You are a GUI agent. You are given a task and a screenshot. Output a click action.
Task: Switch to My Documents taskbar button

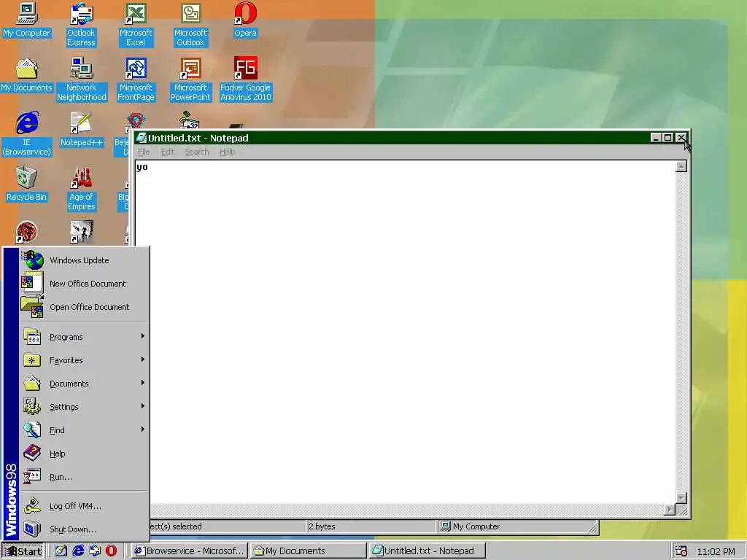[309, 551]
